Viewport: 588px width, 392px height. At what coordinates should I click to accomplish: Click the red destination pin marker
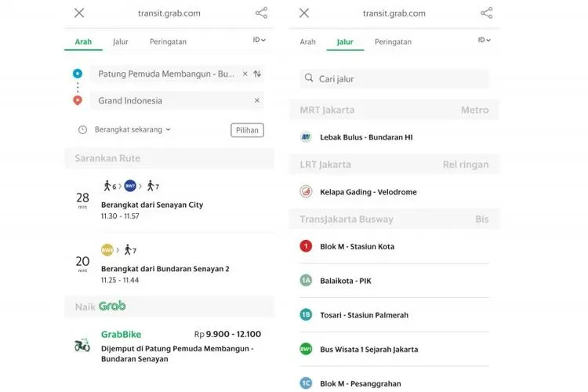click(78, 100)
